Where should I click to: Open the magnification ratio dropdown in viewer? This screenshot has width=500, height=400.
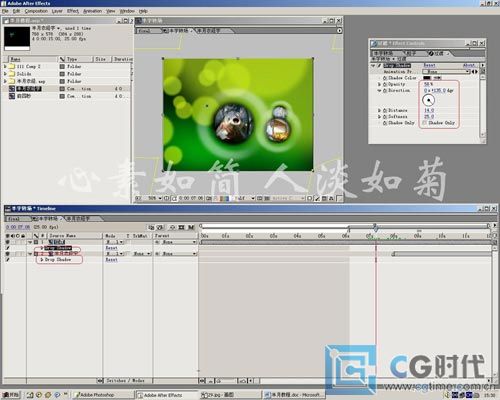point(154,198)
